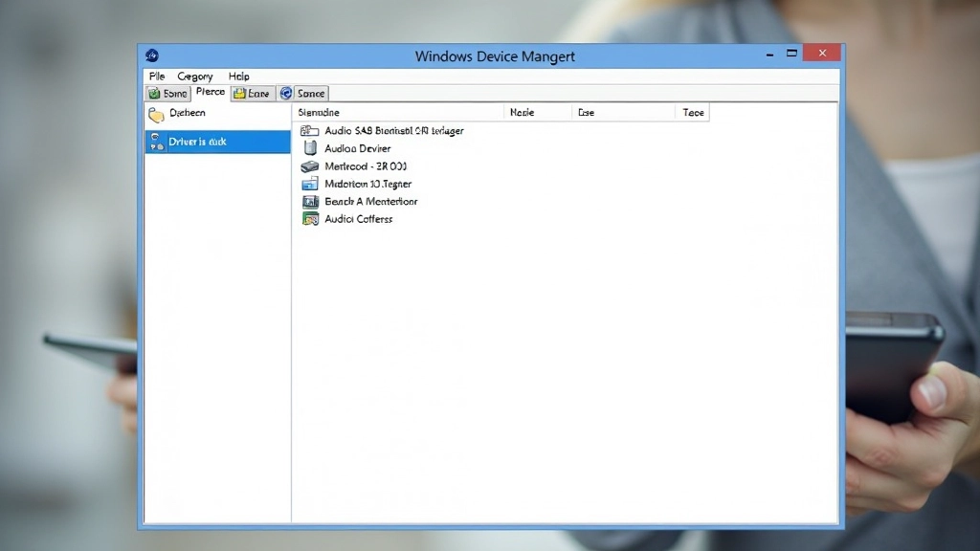Open the File menu
The height and width of the screenshot is (551, 980).
tap(157, 77)
